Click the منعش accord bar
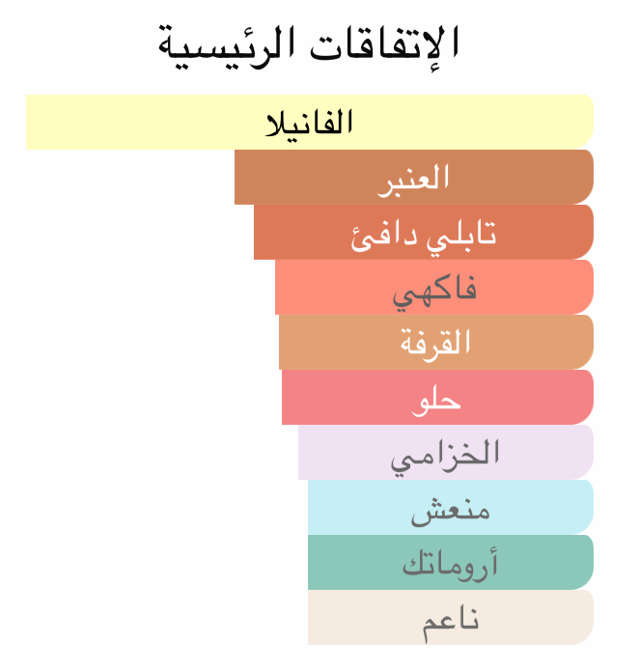Screen dimensions: 640x672 click(x=450, y=508)
